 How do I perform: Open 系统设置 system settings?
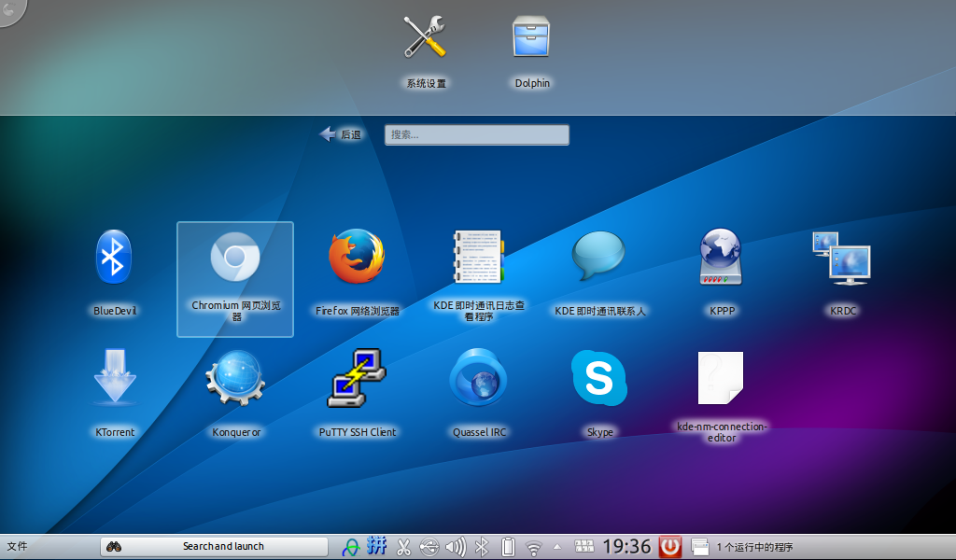click(426, 51)
